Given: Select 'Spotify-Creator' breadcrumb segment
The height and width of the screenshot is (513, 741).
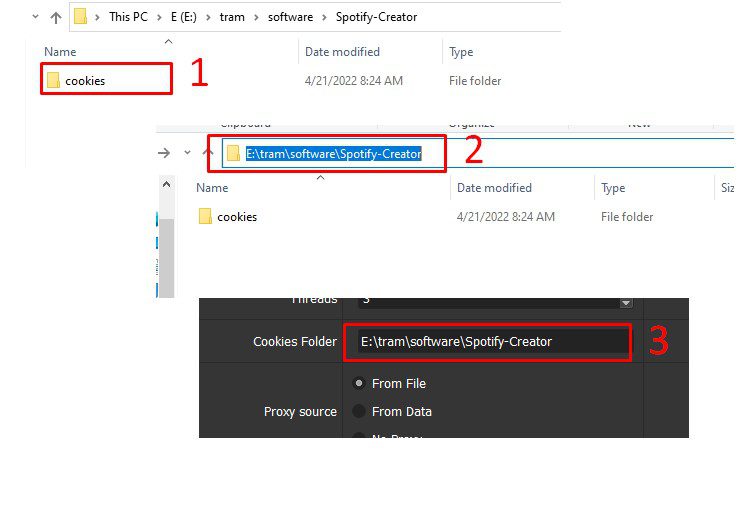Looking at the screenshot, I should pyautogui.click(x=376, y=17).
